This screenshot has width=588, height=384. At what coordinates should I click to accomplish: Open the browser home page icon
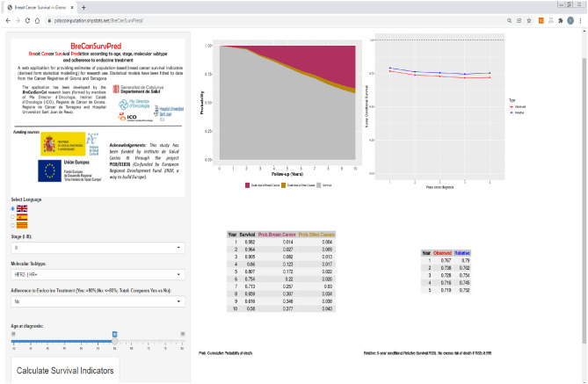tap(37, 20)
